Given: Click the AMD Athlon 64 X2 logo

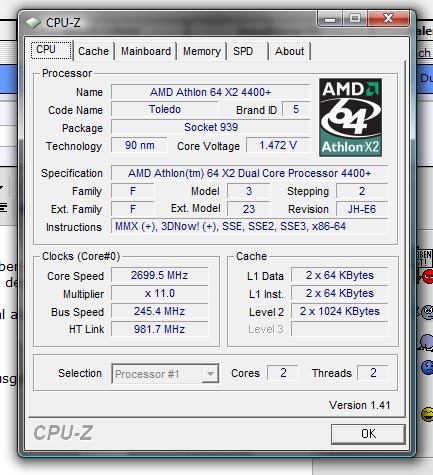Looking at the screenshot, I should (x=350, y=117).
